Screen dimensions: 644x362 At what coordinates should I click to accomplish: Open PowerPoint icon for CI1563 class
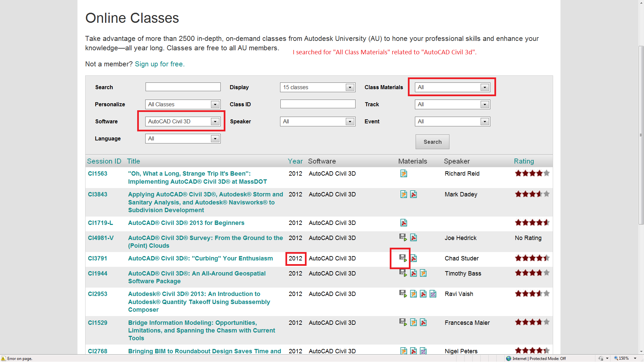(x=404, y=174)
